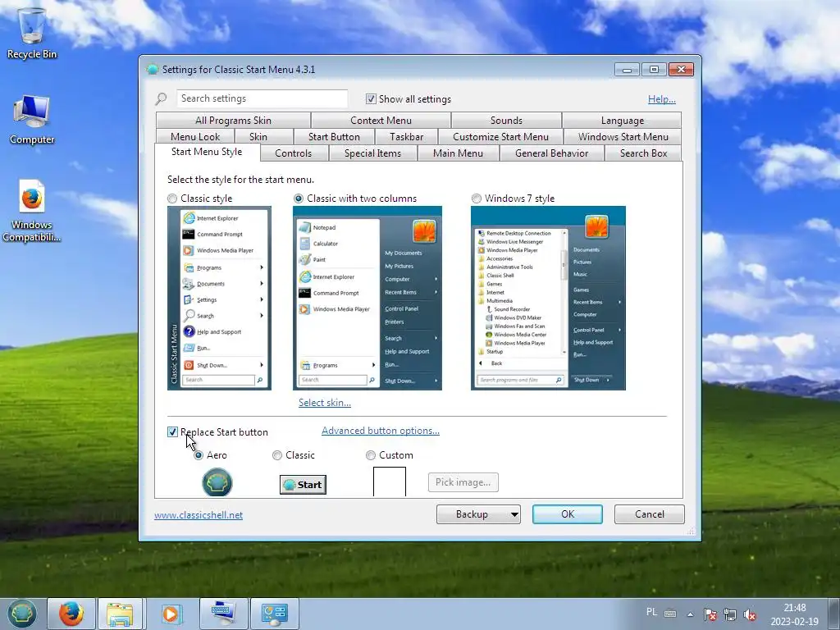Click the Classic Shell start orb in the taskbar

click(22, 614)
